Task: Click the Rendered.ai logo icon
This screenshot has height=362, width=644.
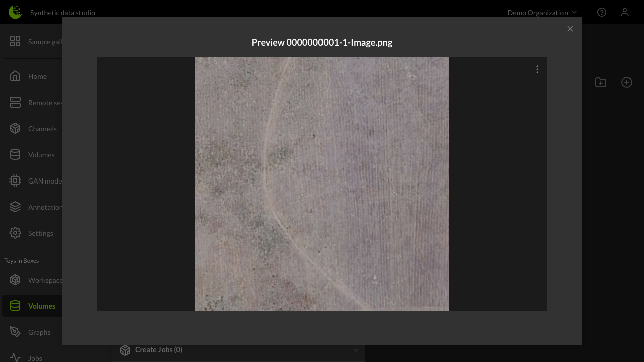Action: click(15, 12)
